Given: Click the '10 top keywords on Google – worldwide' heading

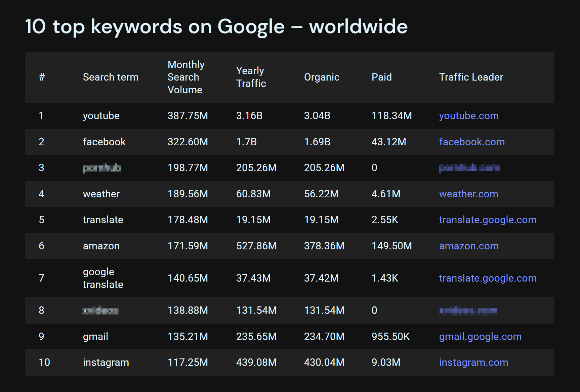Looking at the screenshot, I should coord(216,27).
